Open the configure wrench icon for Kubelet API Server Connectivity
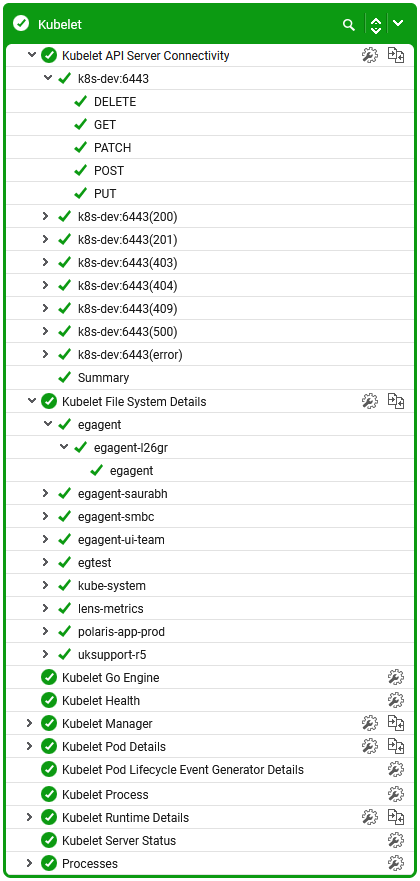Screen dimensions: 420x881 (369, 56)
